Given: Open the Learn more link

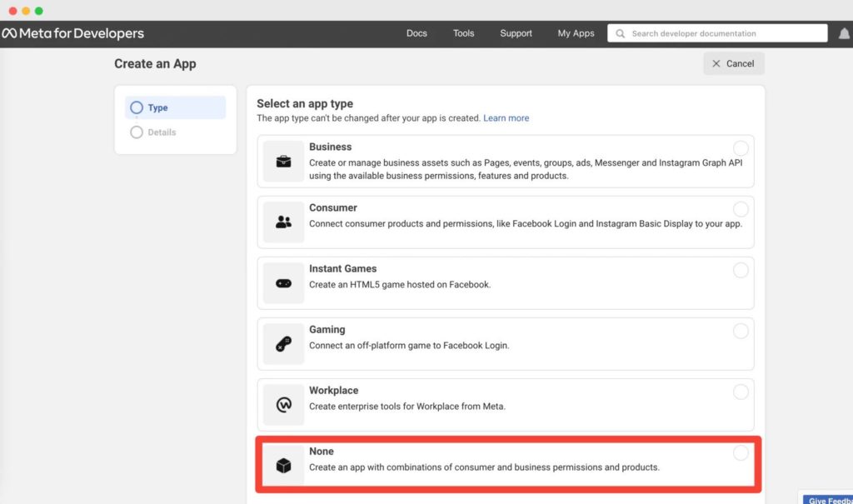Looking at the screenshot, I should click(506, 117).
